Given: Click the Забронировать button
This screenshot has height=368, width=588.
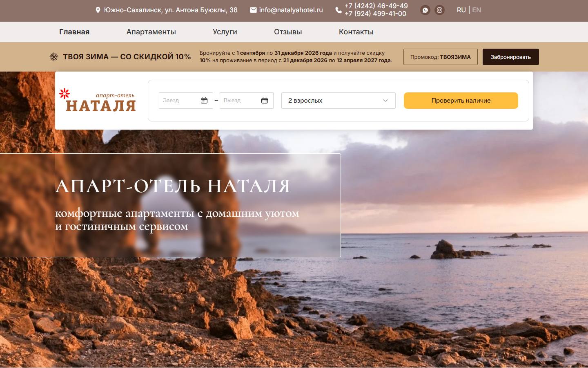Looking at the screenshot, I should [x=511, y=57].
